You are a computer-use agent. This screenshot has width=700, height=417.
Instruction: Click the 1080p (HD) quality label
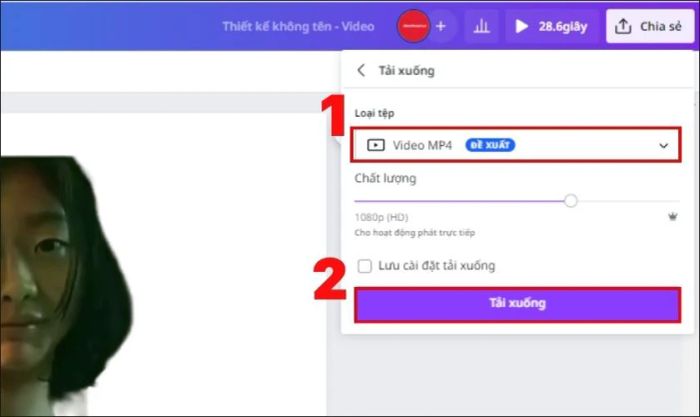coord(381,217)
